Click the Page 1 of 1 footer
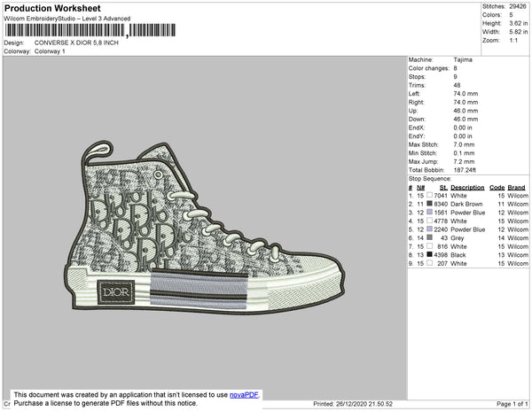Viewport: 532px width, 411px height. click(x=512, y=404)
